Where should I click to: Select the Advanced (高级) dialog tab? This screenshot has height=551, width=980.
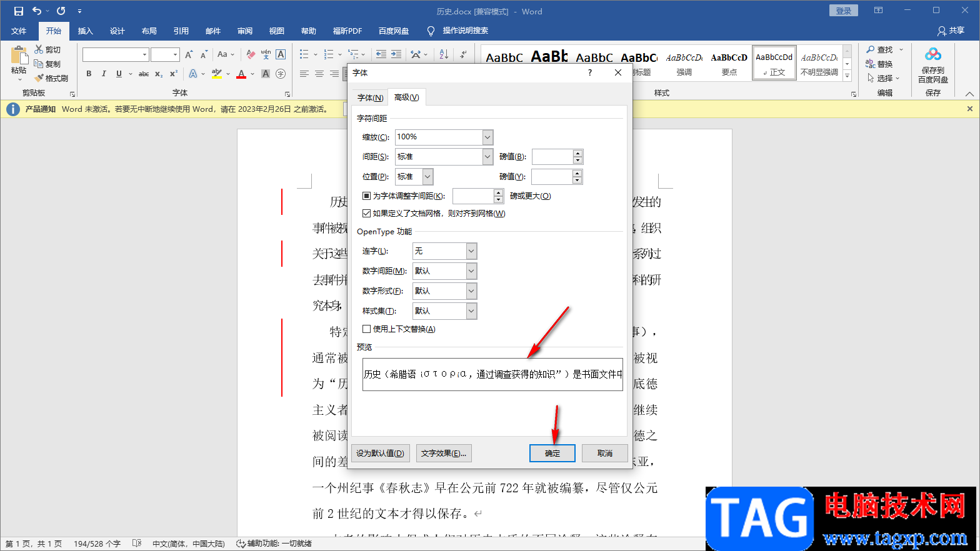click(407, 97)
